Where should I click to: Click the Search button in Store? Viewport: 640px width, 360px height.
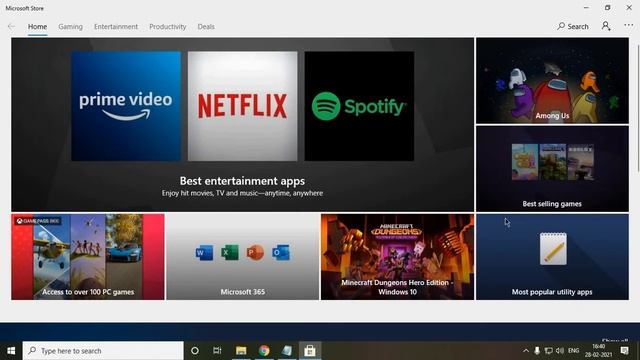[573, 27]
